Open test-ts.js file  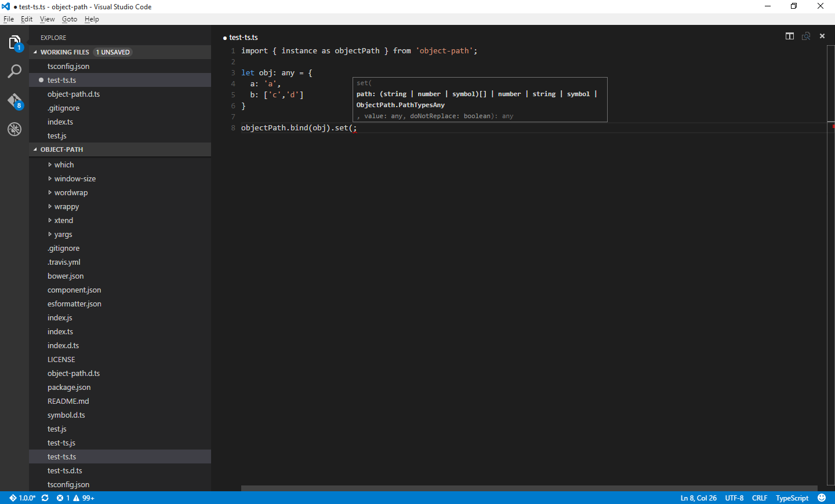(120, 443)
